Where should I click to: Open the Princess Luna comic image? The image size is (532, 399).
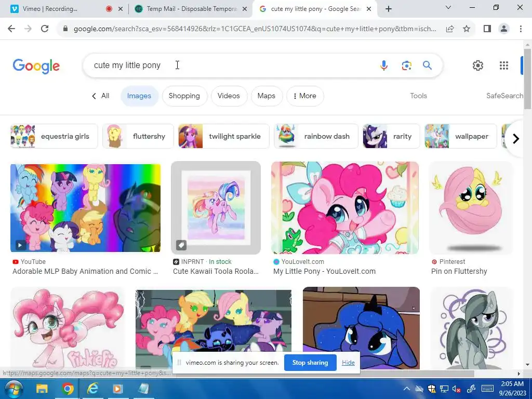362,328
